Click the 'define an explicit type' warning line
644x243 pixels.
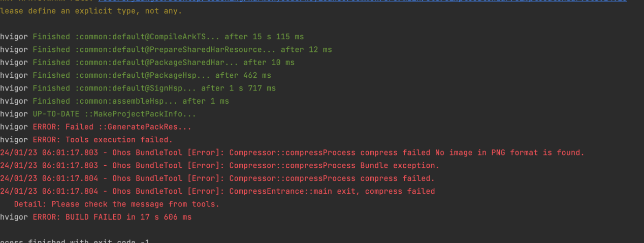(x=91, y=11)
